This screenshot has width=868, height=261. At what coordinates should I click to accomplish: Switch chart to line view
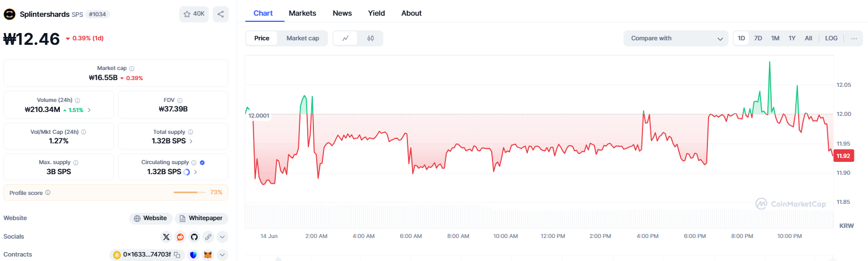(x=346, y=38)
